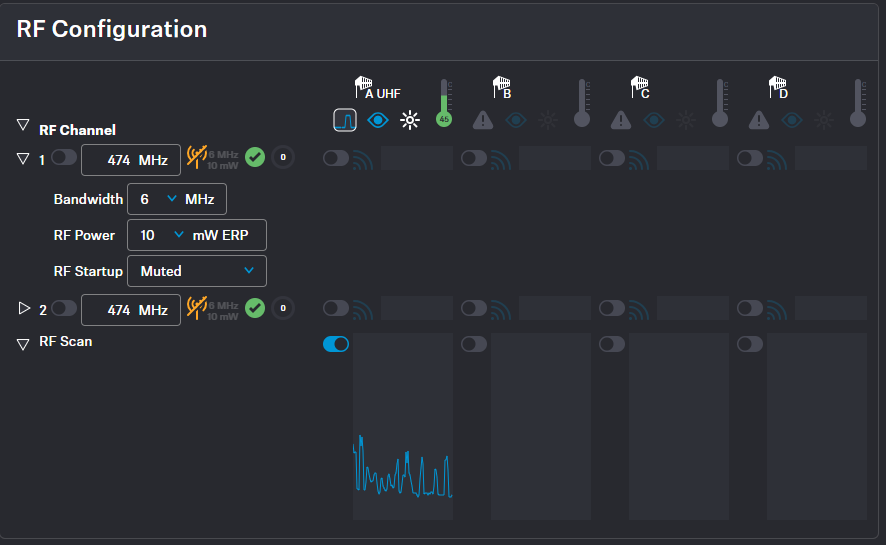
Task: Turn off the RF Scan toggle for Antenna A
Action: [x=336, y=344]
